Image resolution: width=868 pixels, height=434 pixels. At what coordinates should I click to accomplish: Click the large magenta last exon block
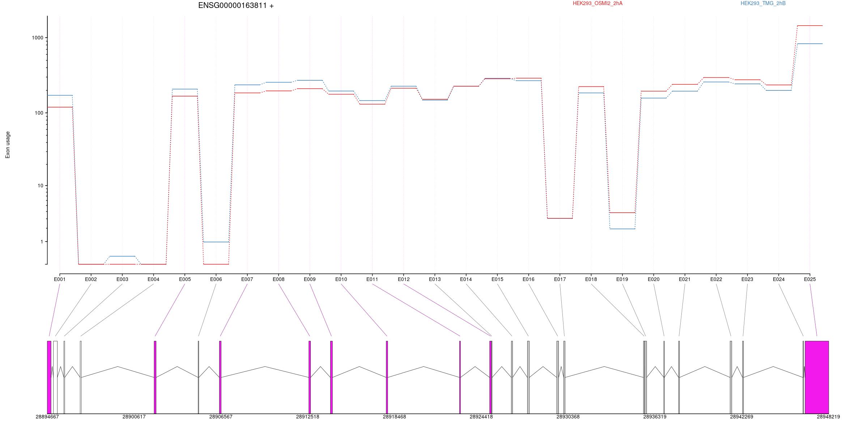point(817,377)
